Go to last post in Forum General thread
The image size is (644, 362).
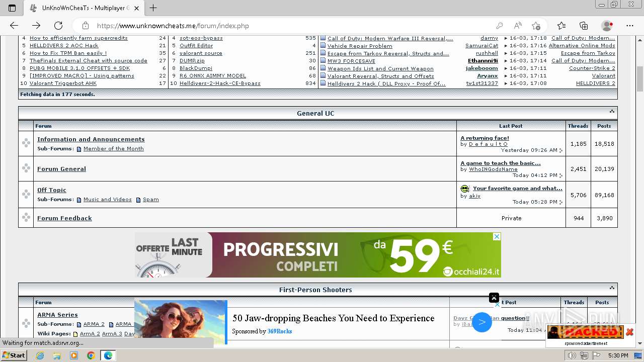pyautogui.click(x=561, y=175)
